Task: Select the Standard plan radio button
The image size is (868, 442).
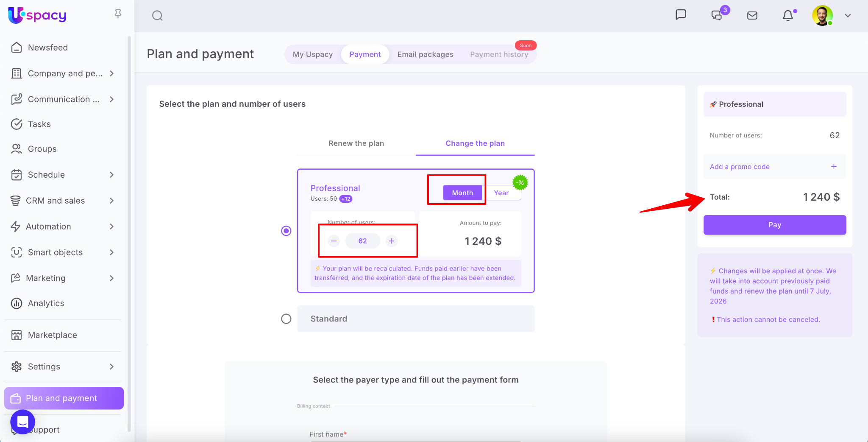Action: [286, 319]
